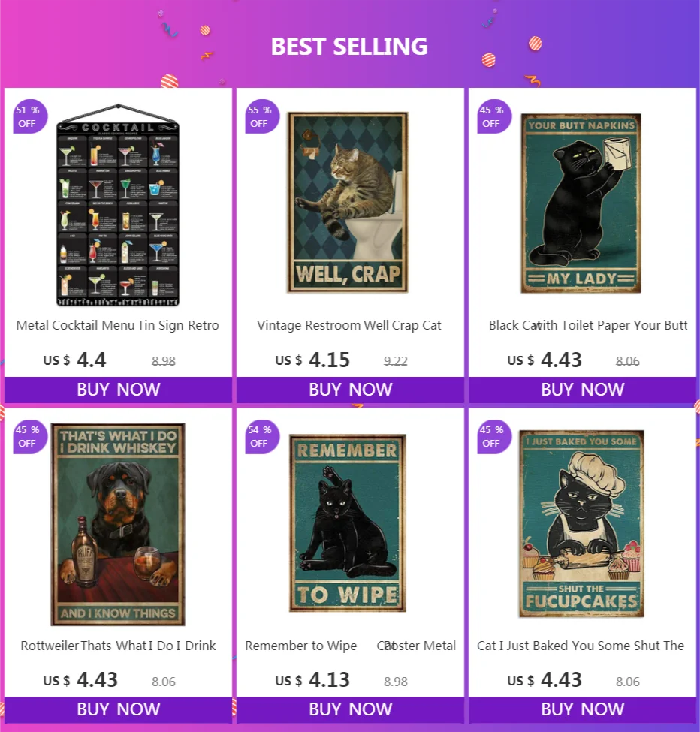
Task: Open Rottweiler Thats What I Do title
Action: [118, 646]
